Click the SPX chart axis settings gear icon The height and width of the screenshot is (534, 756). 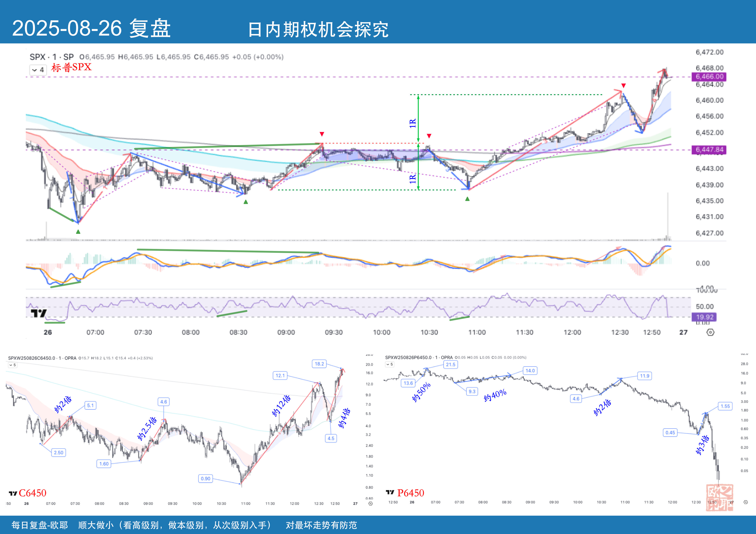tap(710, 332)
